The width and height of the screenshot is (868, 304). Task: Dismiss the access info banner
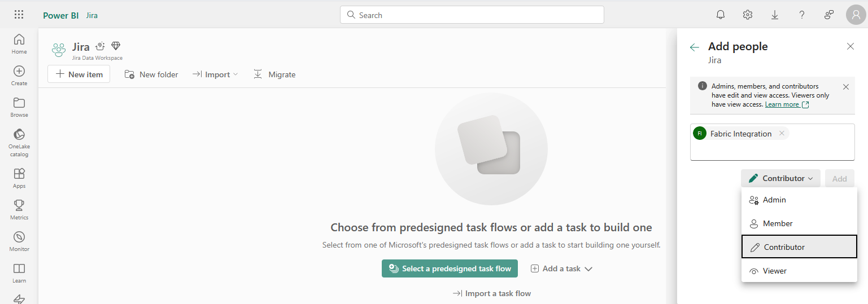click(x=845, y=87)
